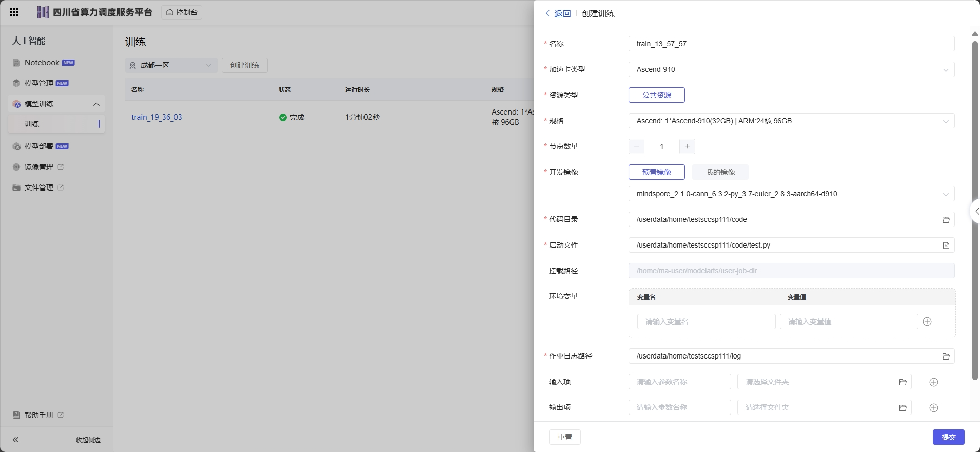Open the 成都一区 region dropdown
Viewport: 980px width, 452px height.
point(171,65)
